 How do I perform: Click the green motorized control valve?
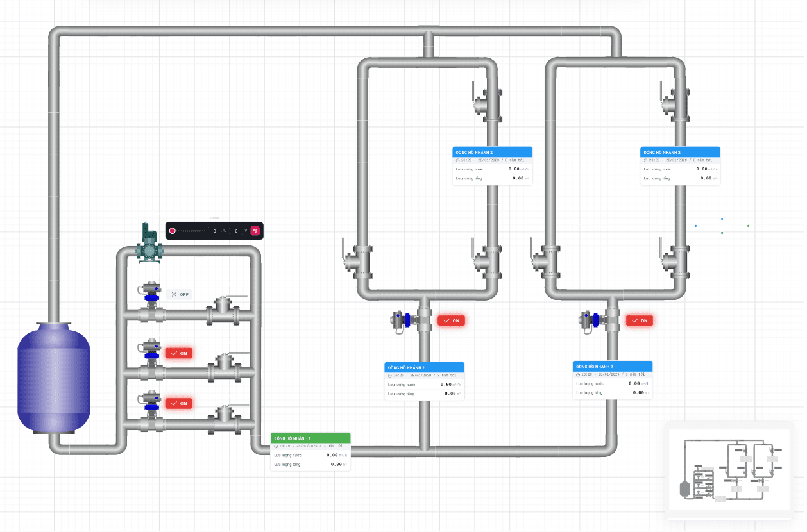tap(149, 242)
